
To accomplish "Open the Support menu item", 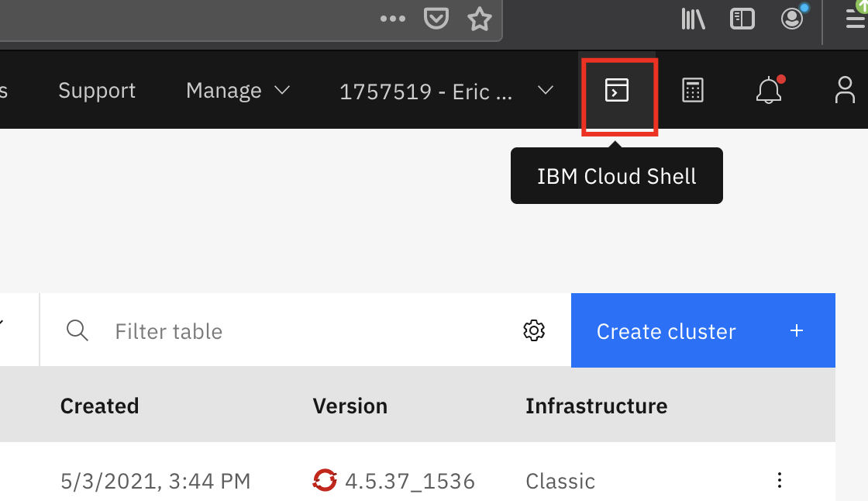I will (x=97, y=91).
